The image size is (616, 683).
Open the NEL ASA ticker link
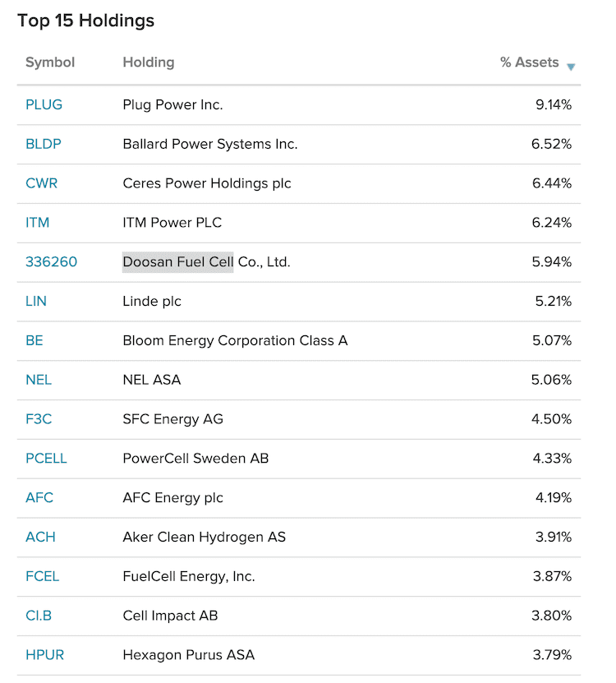(x=39, y=380)
